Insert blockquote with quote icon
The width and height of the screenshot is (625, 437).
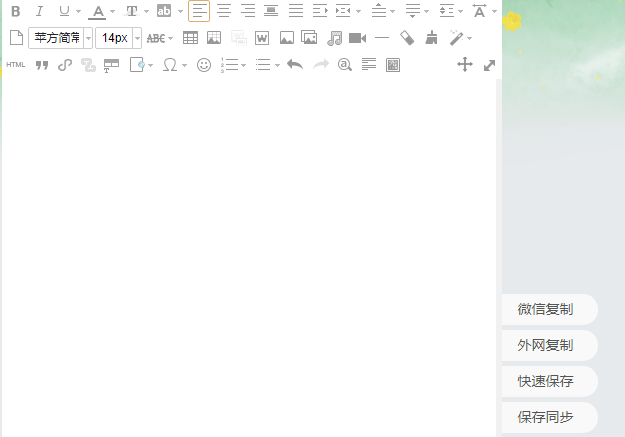tap(42, 65)
